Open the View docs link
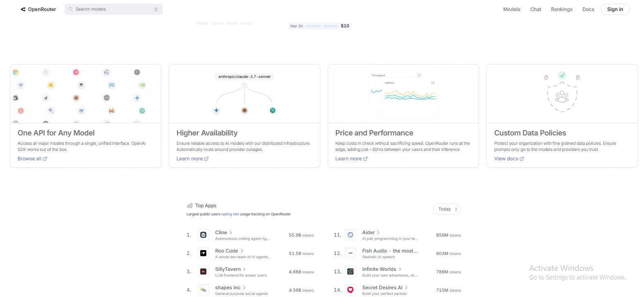The width and height of the screenshot is (644, 297). (509, 159)
